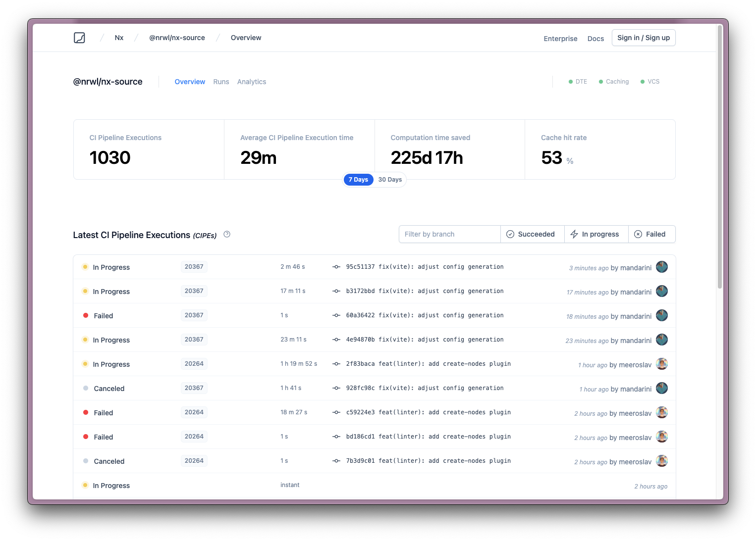Click the branch icon next to commit 95c51137
Image resolution: width=756 pixels, height=541 pixels.
coord(336,266)
